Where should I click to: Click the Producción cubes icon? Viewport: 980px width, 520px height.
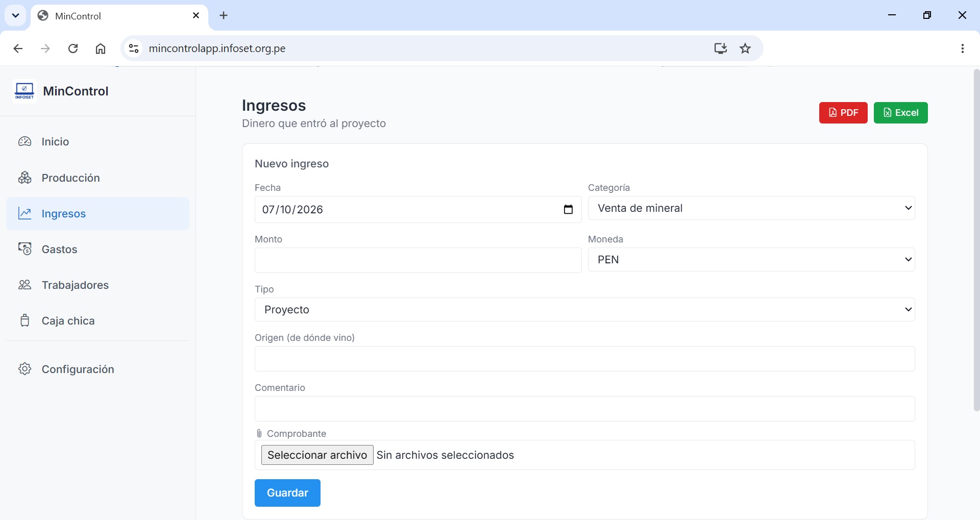(x=25, y=178)
